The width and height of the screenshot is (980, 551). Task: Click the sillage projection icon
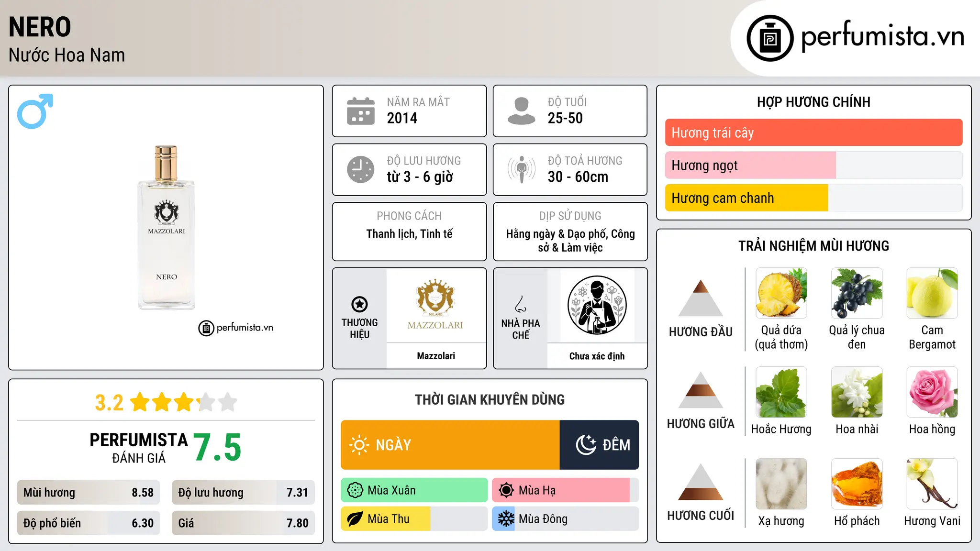522,169
